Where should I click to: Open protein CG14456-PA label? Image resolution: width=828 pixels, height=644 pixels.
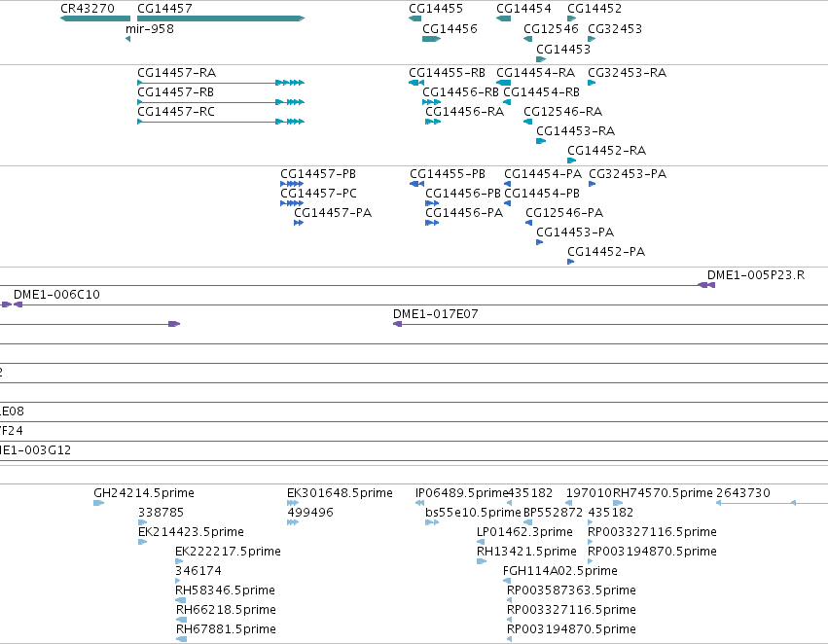coord(464,213)
